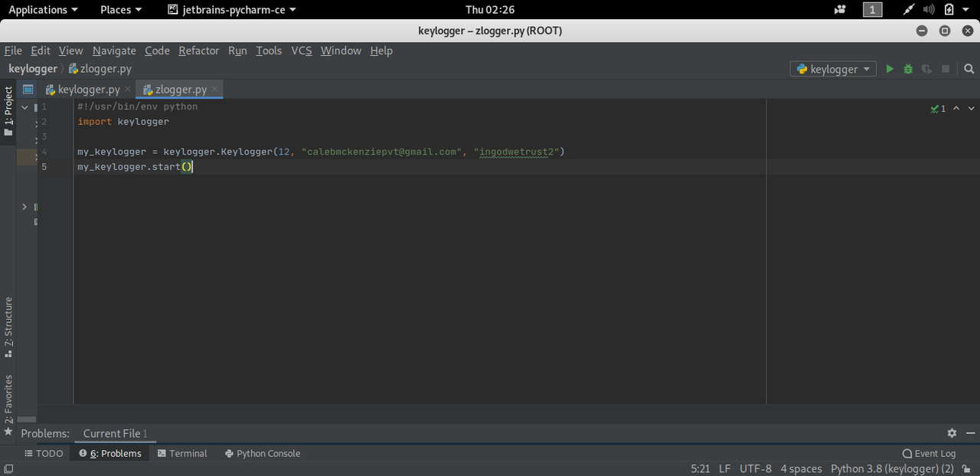Click the tool window quick-access icon in bottom-left corner
Image resolution: width=980 pixels, height=476 pixels.
[x=8, y=468]
